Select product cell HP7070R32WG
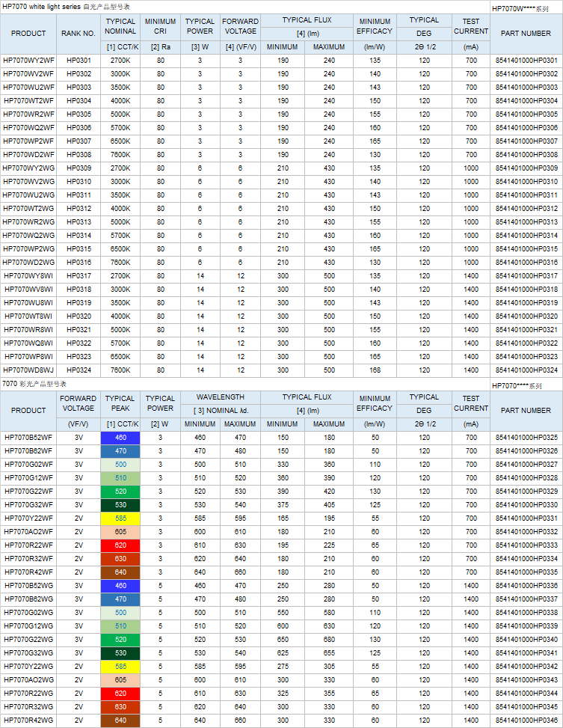The width and height of the screenshot is (563, 728). 28,707
